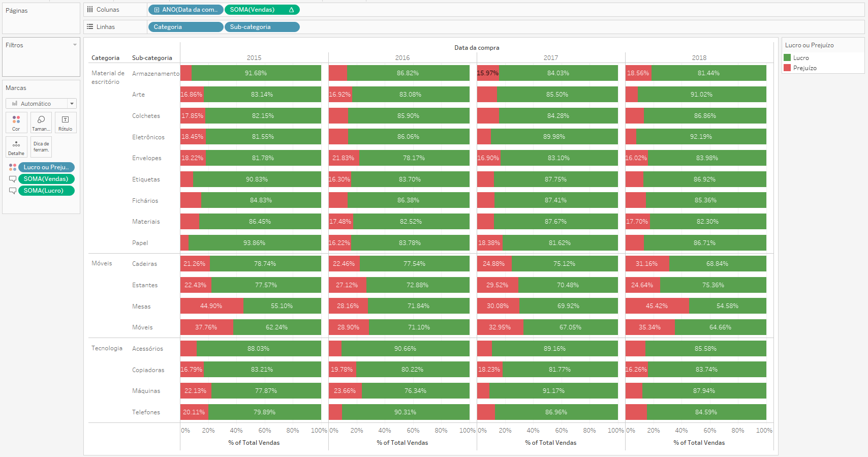Select the Sub-categoria pill in Linhas

coord(262,27)
